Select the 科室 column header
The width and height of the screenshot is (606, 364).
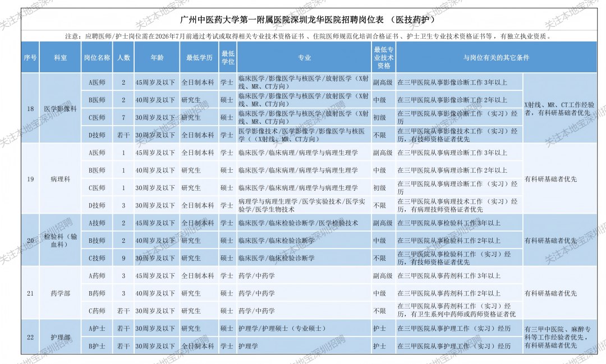60,58
